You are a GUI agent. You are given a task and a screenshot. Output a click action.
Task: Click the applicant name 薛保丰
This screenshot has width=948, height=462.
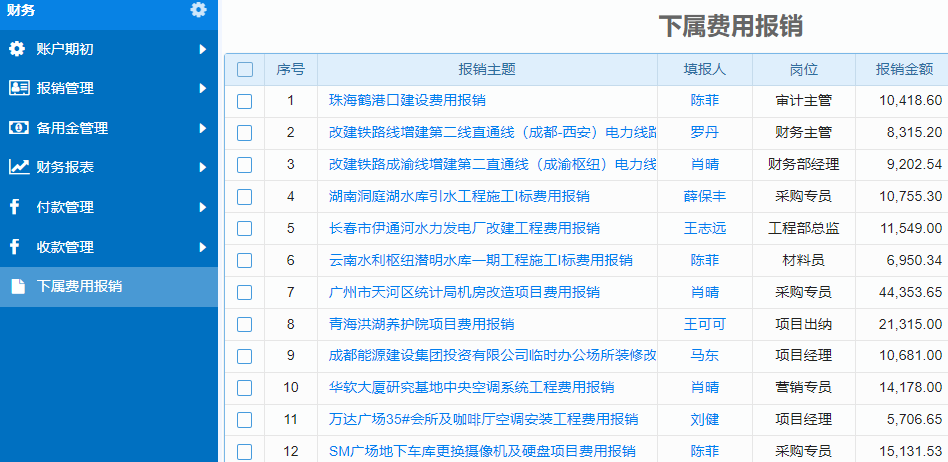(x=704, y=196)
